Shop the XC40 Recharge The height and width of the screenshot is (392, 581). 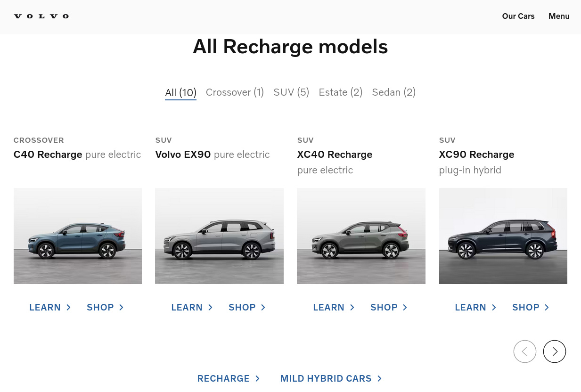pos(389,308)
